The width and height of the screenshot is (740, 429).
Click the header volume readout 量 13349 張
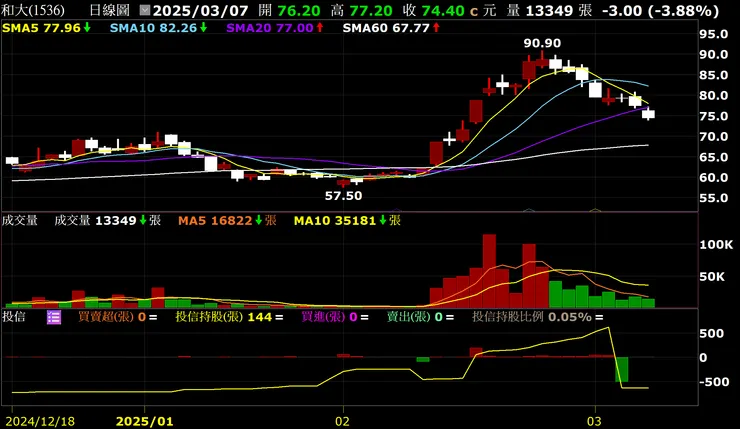click(x=549, y=10)
